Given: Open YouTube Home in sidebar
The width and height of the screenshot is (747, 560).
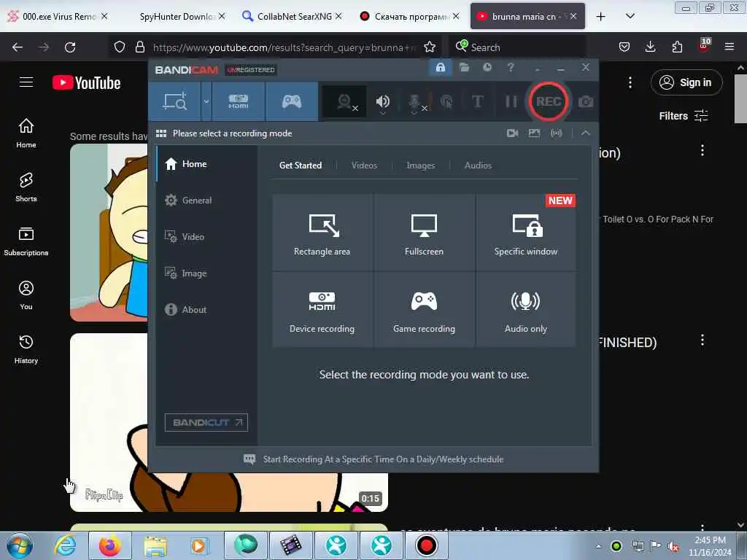Looking at the screenshot, I should coord(26,133).
